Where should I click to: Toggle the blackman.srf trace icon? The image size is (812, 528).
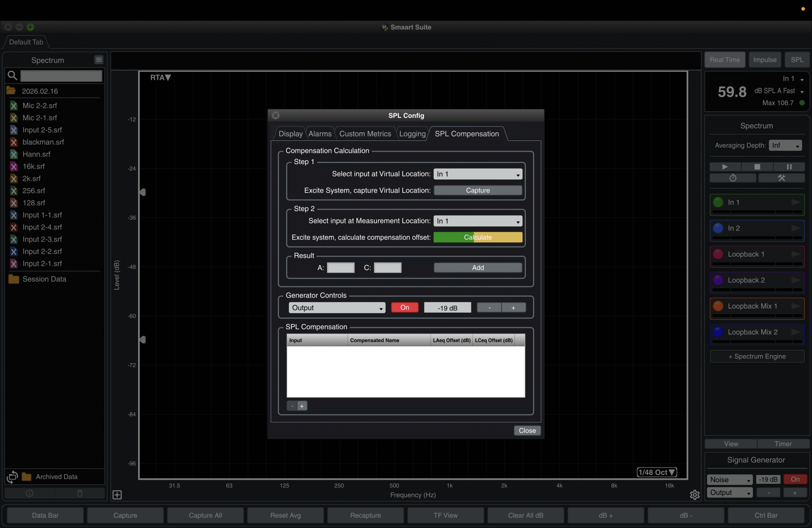[x=14, y=142]
